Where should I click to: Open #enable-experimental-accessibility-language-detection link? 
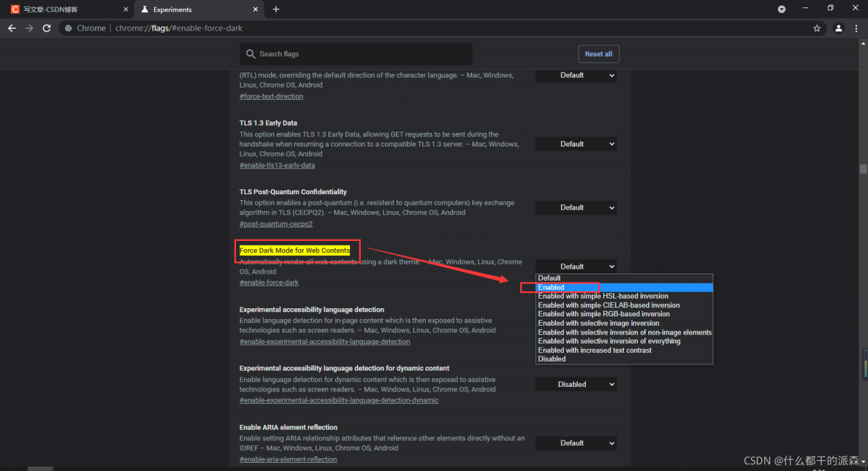pos(325,342)
